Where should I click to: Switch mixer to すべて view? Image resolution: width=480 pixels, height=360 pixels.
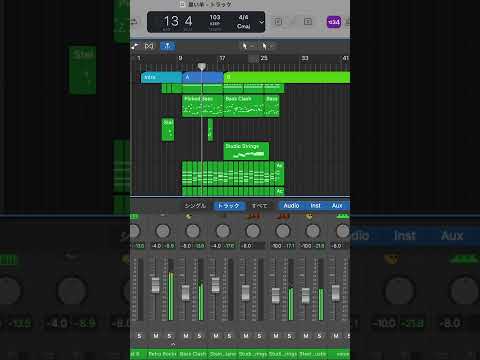(259, 206)
